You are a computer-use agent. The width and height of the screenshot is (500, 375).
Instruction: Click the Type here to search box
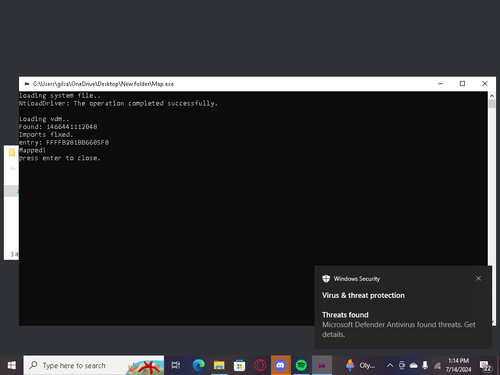pyautogui.click(x=94, y=365)
